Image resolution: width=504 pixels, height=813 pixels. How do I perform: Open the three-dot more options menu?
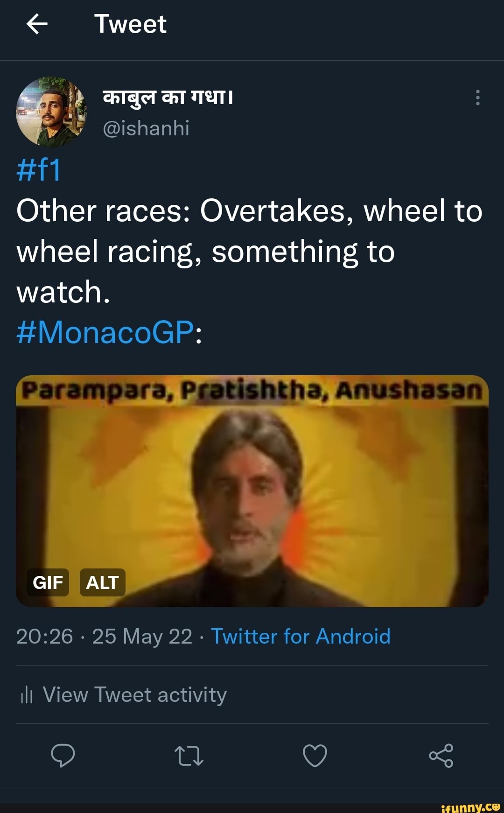tap(477, 98)
